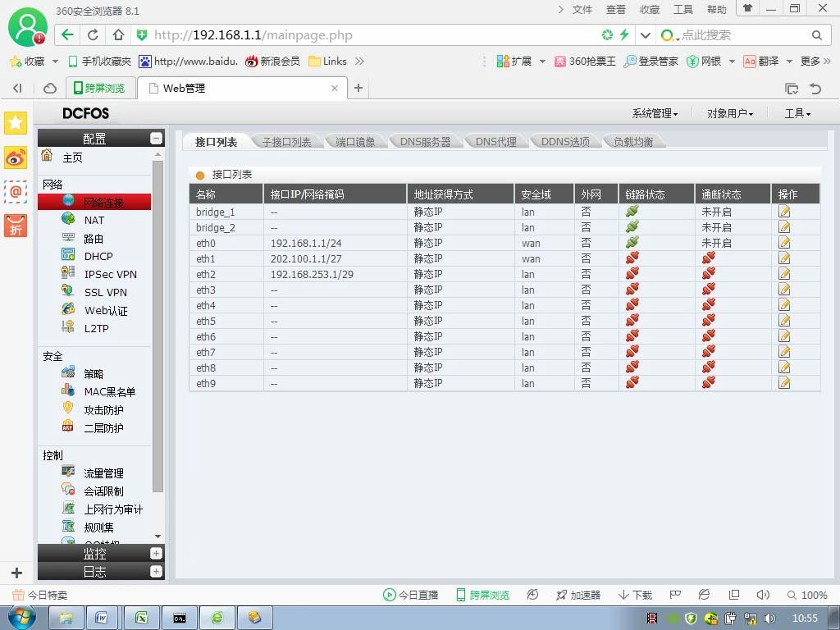840x630 pixels.
Task: Go back with the browser back arrow
Action: (x=67, y=34)
